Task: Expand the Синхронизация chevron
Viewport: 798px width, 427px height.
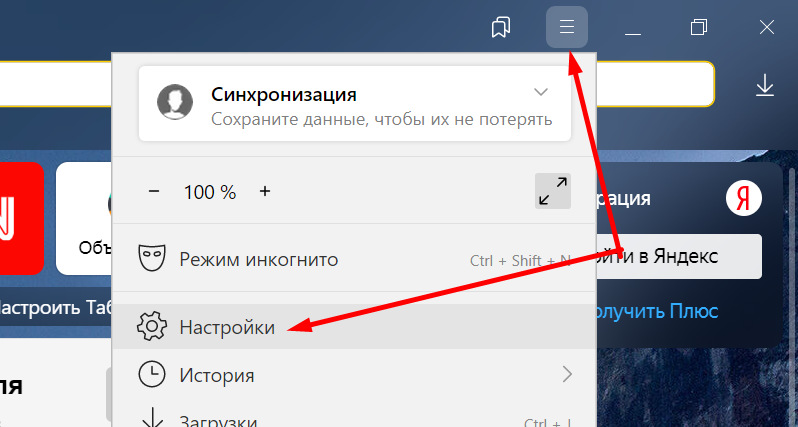Action: 540,92
